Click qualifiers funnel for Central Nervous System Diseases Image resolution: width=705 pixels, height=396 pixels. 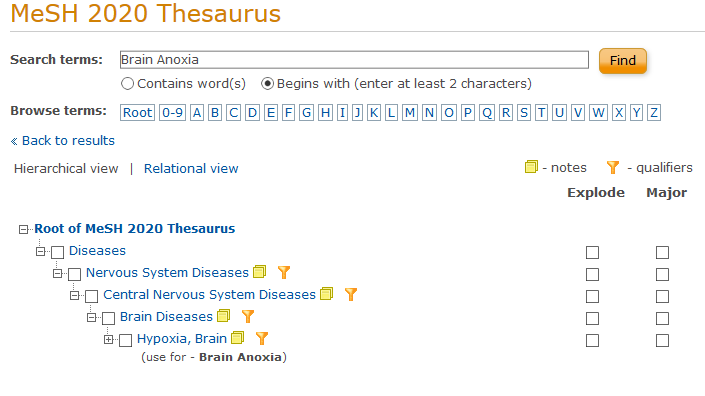[351, 294]
